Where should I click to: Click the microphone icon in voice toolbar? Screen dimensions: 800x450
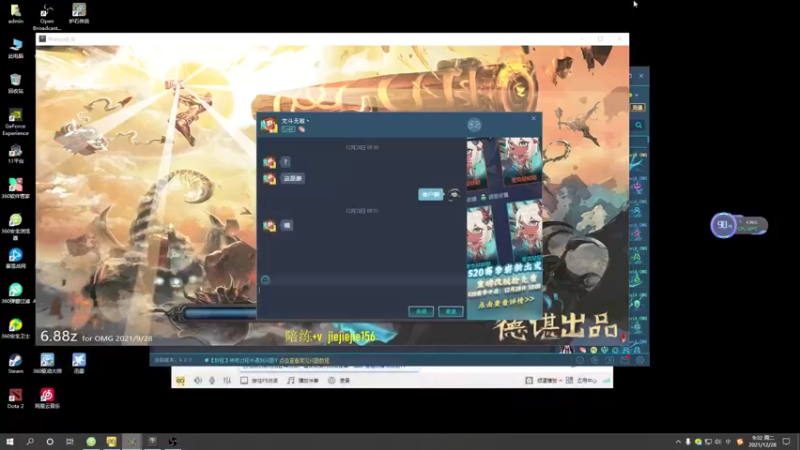tap(212, 381)
